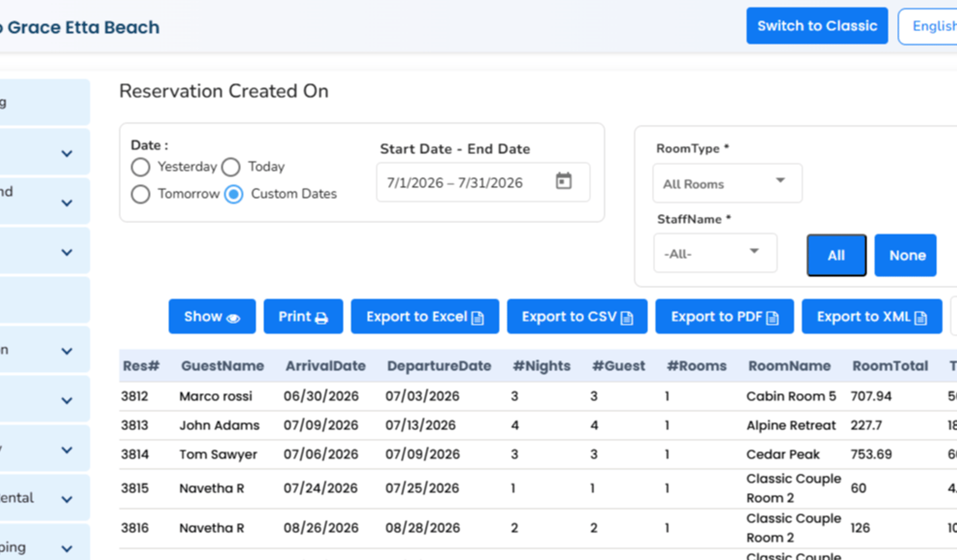Image resolution: width=957 pixels, height=560 pixels.
Task: Sort by the DepartureDate column header
Action: tap(439, 366)
